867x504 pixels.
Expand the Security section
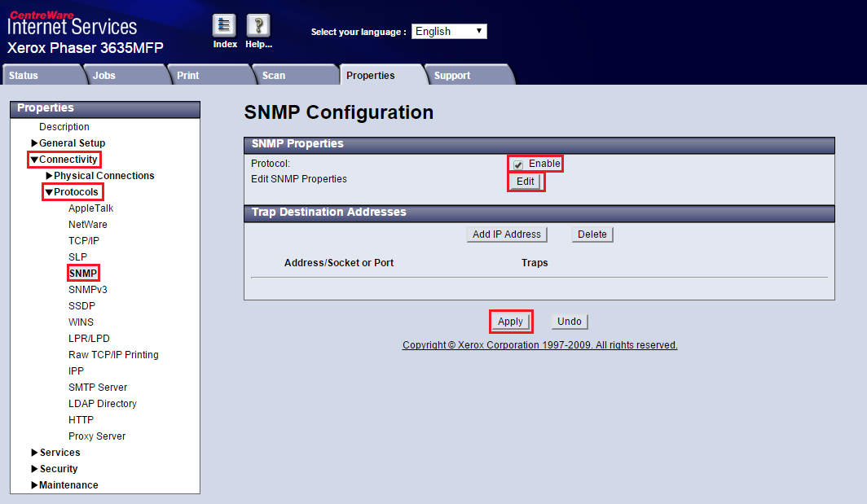tap(34, 469)
